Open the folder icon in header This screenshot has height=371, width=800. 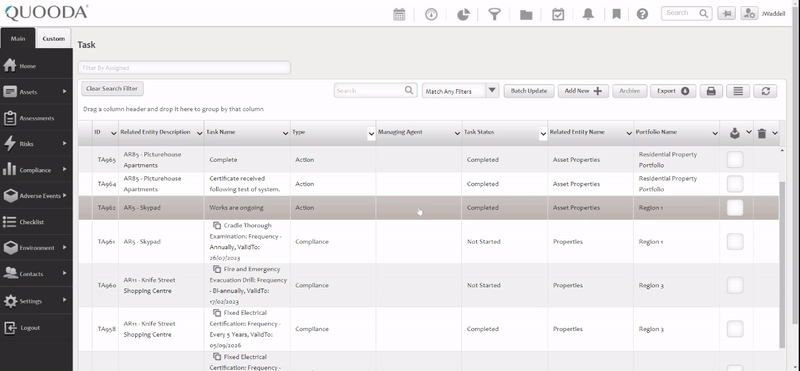point(526,15)
